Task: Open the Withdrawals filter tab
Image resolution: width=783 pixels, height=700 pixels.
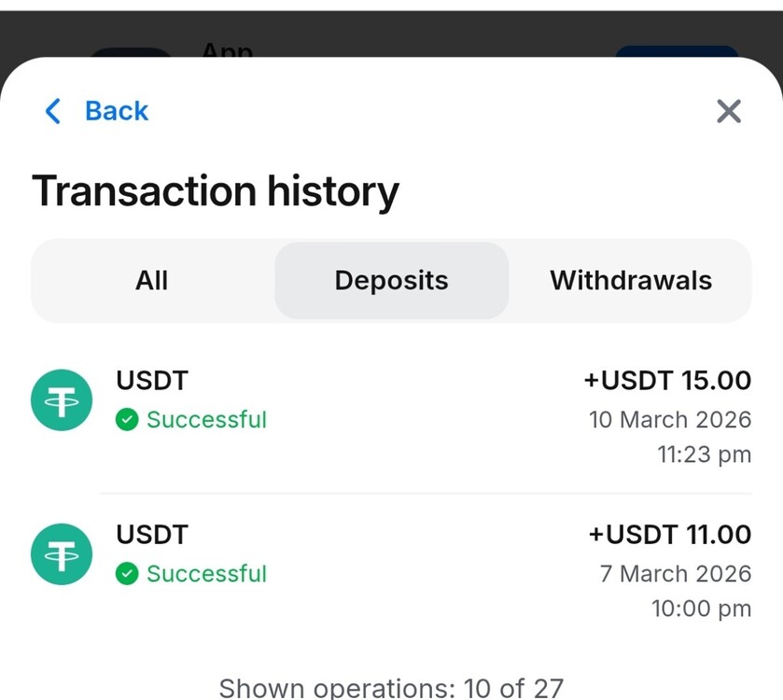Action: coord(632,280)
